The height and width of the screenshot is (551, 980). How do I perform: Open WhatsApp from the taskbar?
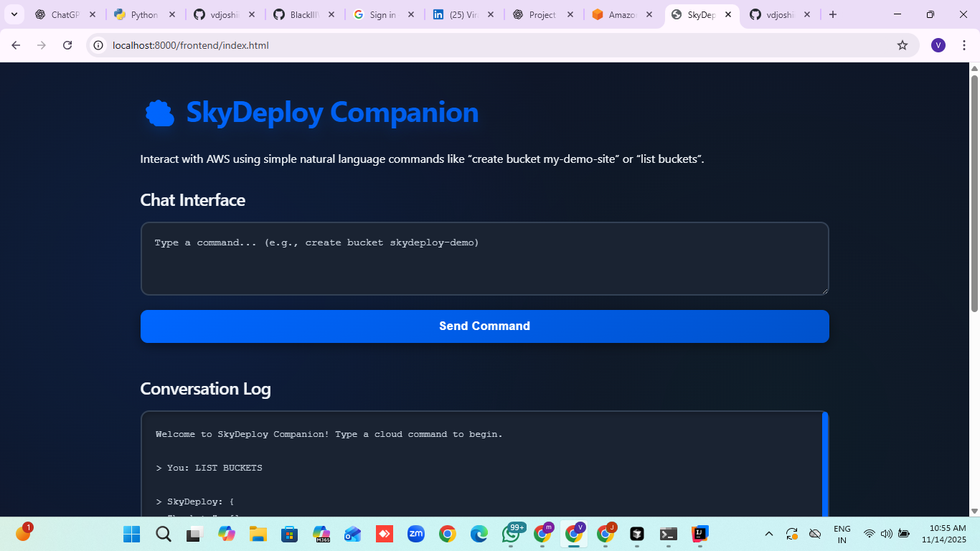pyautogui.click(x=512, y=534)
